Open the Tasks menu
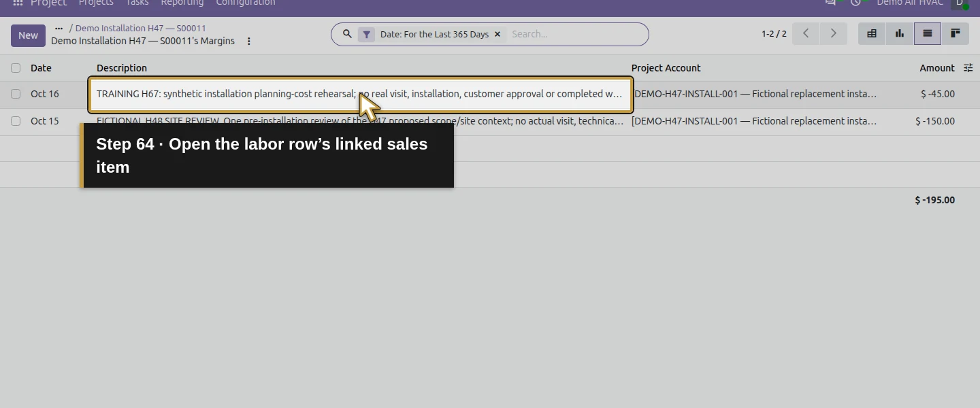Viewport: 980px width, 408px height. 137,3
